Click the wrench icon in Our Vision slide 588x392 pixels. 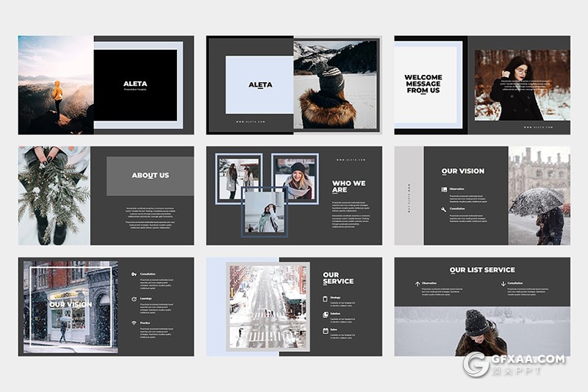(444, 209)
